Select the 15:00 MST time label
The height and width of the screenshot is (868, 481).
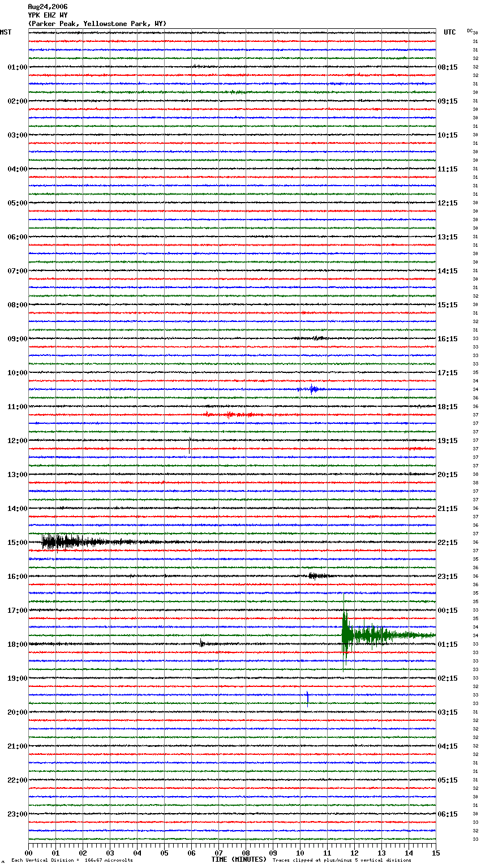point(17,543)
